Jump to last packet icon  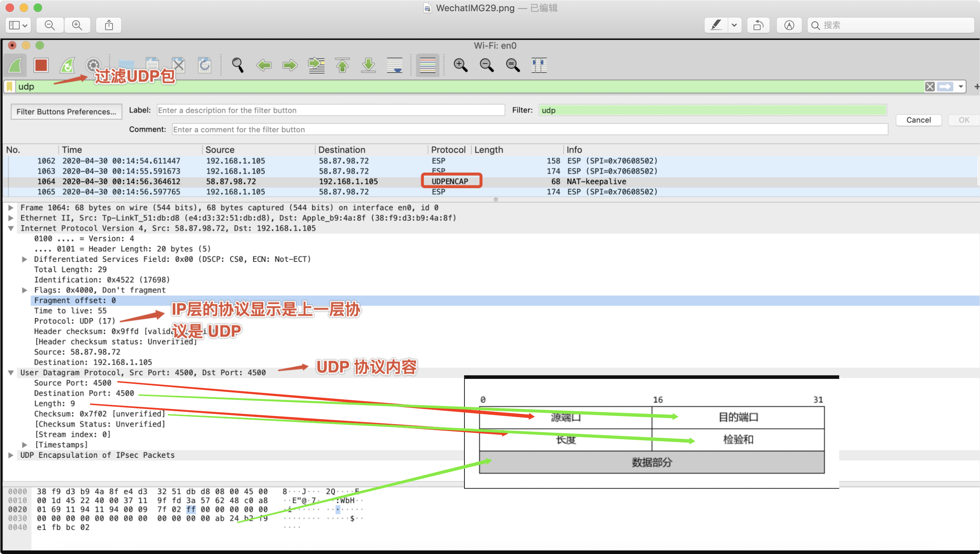pyautogui.click(x=368, y=65)
